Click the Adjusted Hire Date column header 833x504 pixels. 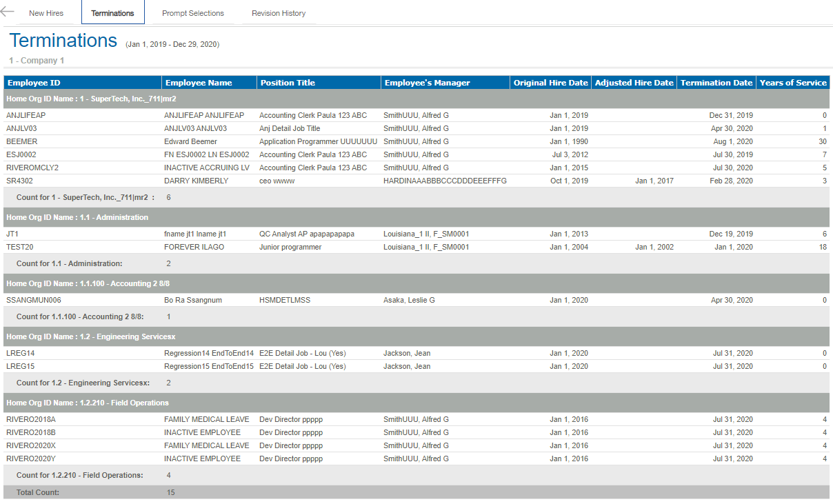pyautogui.click(x=634, y=83)
